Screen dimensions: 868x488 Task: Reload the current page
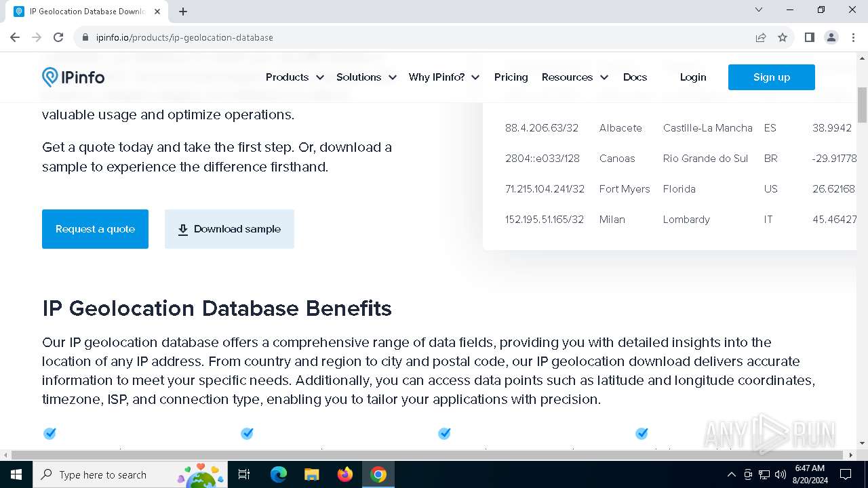point(58,37)
